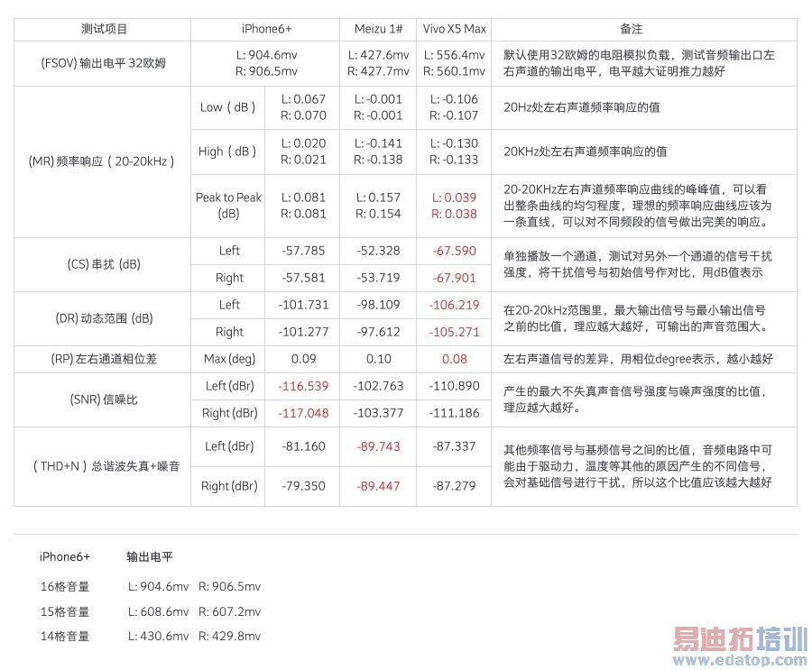Click the crosstalk value -57.785
This screenshot has width=812, height=670.
(303, 251)
